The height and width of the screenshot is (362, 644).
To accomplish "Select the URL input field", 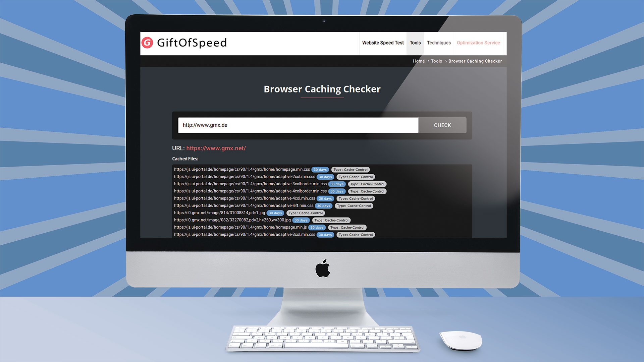I will pyautogui.click(x=298, y=125).
